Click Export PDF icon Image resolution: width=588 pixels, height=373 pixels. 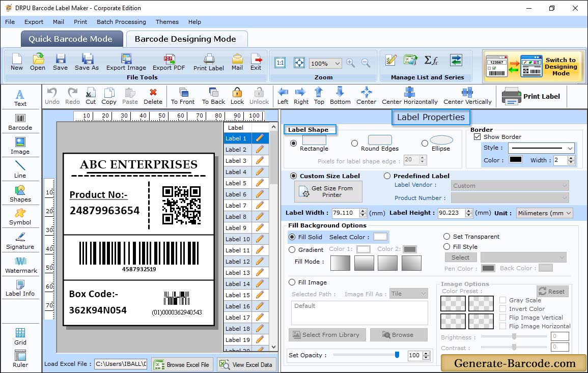coord(169,62)
